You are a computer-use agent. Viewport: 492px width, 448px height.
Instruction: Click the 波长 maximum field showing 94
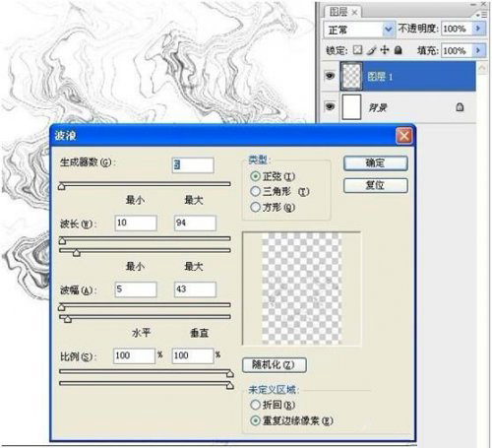pyautogui.click(x=195, y=223)
